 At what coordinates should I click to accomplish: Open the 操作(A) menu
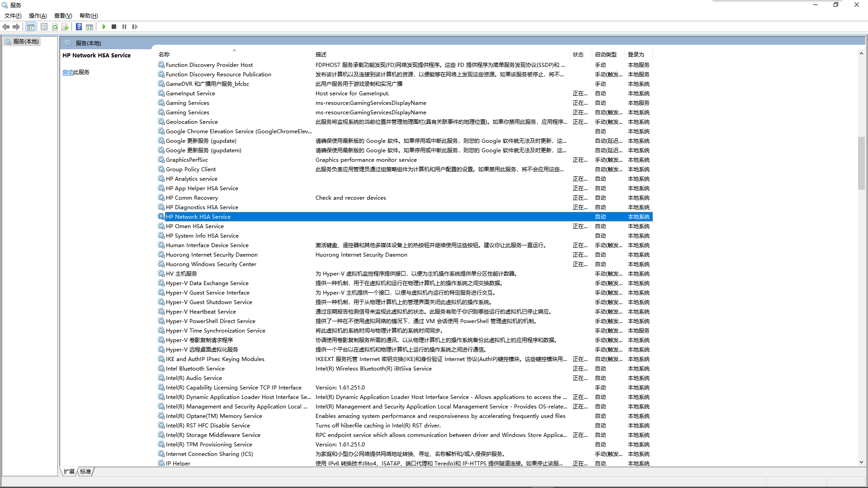tap(38, 16)
